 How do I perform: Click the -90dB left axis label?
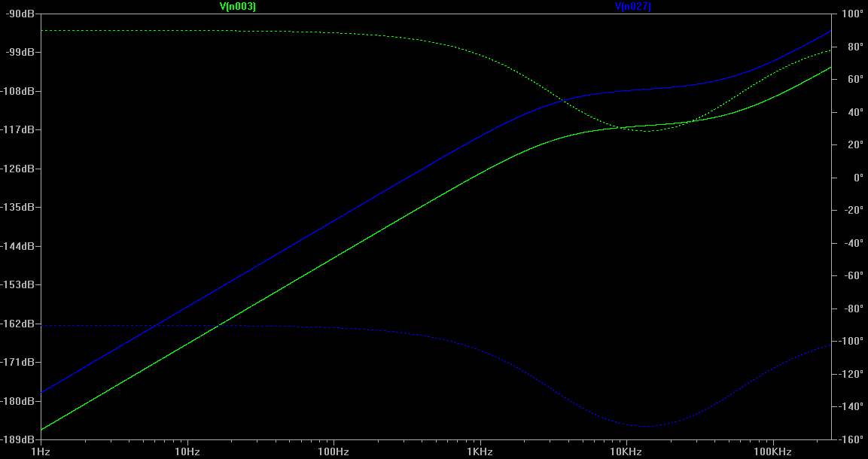pyautogui.click(x=20, y=14)
